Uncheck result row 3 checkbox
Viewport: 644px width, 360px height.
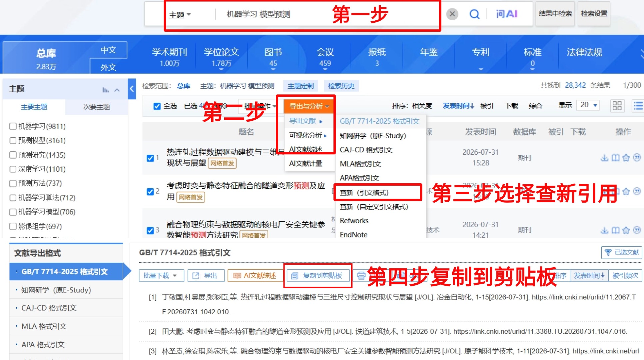[150, 230]
